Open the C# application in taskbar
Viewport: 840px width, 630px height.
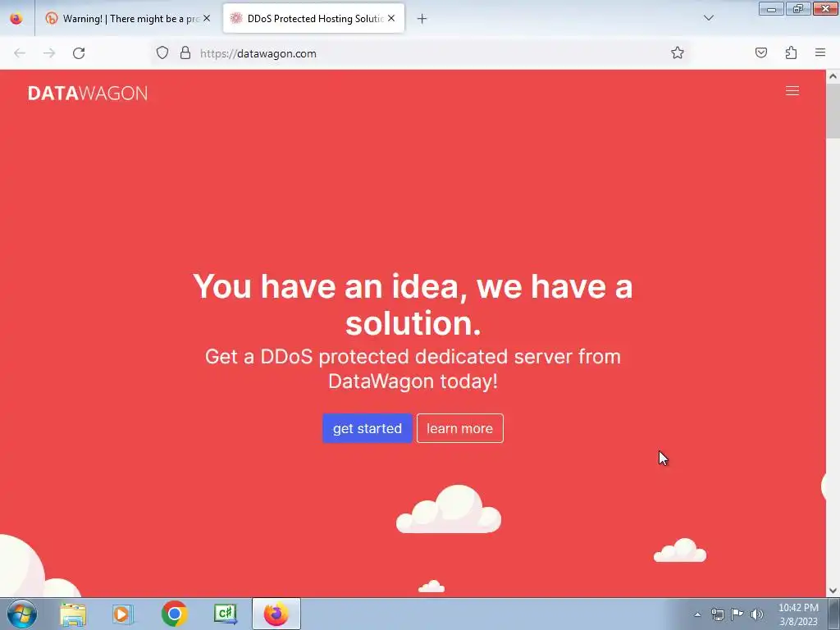click(x=226, y=614)
